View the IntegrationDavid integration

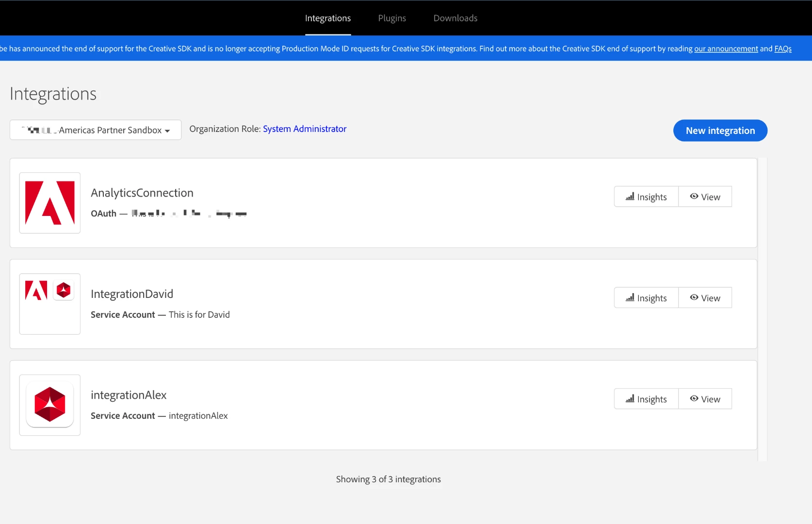[705, 298]
